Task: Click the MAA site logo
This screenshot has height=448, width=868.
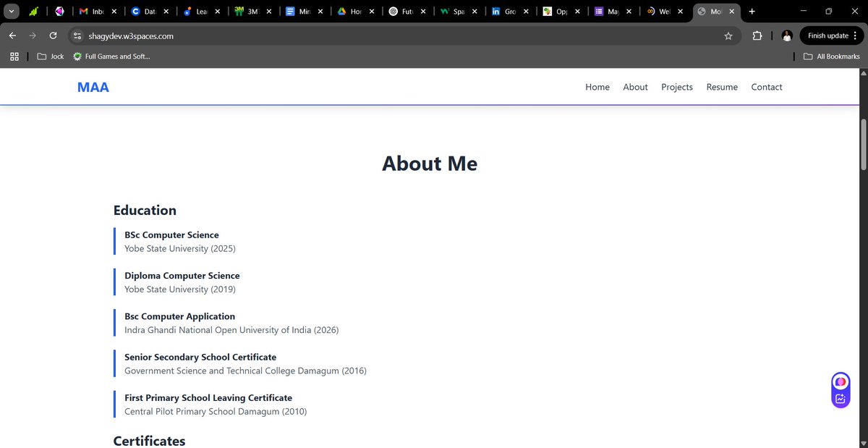Action: 93,87
